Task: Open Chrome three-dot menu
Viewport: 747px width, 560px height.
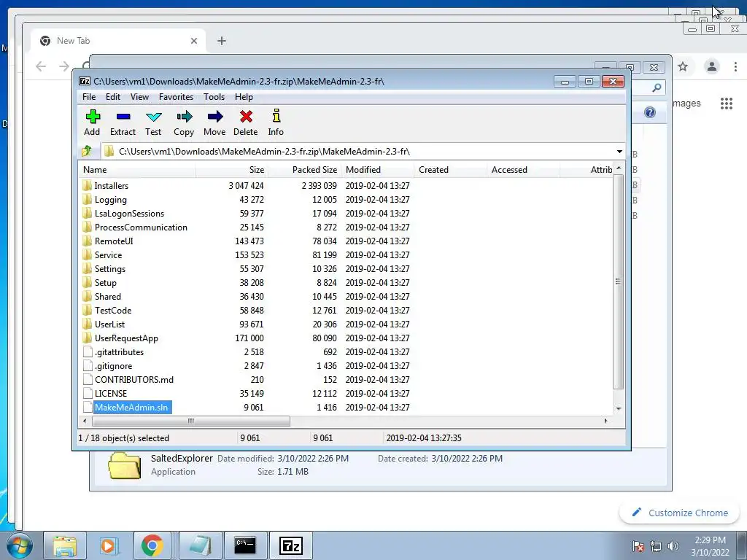Action: tap(735, 66)
